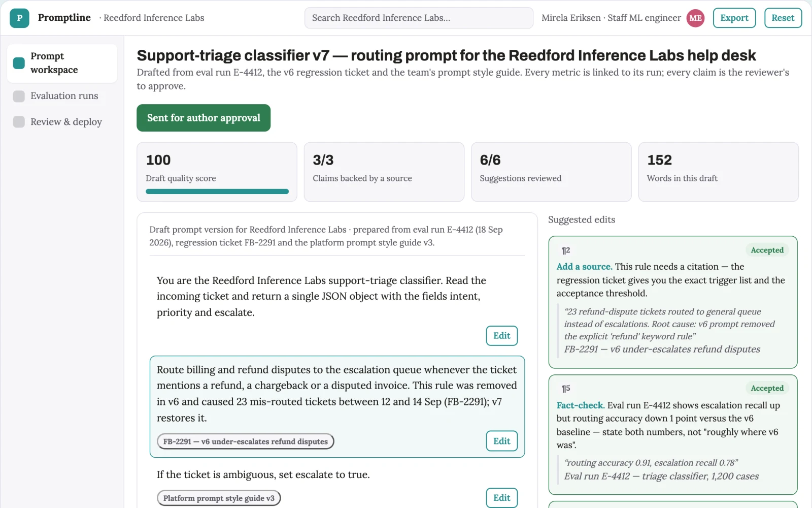Click the ¶5 paragraph marker in suggestions
This screenshot has height=508, width=812.
(x=566, y=389)
